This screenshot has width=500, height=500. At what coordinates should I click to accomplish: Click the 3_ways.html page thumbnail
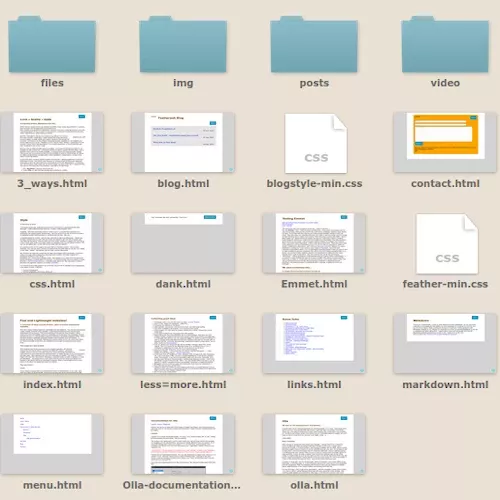coord(52,142)
